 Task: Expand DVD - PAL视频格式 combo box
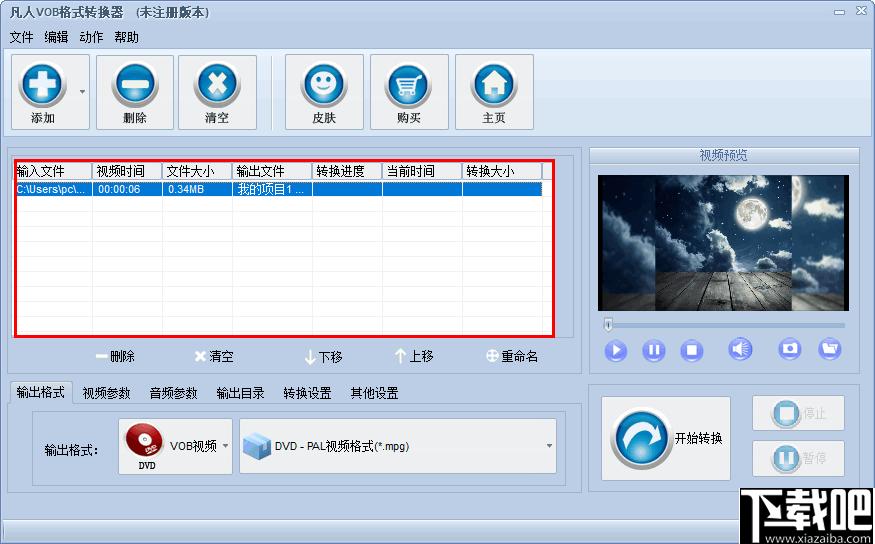(x=398, y=446)
